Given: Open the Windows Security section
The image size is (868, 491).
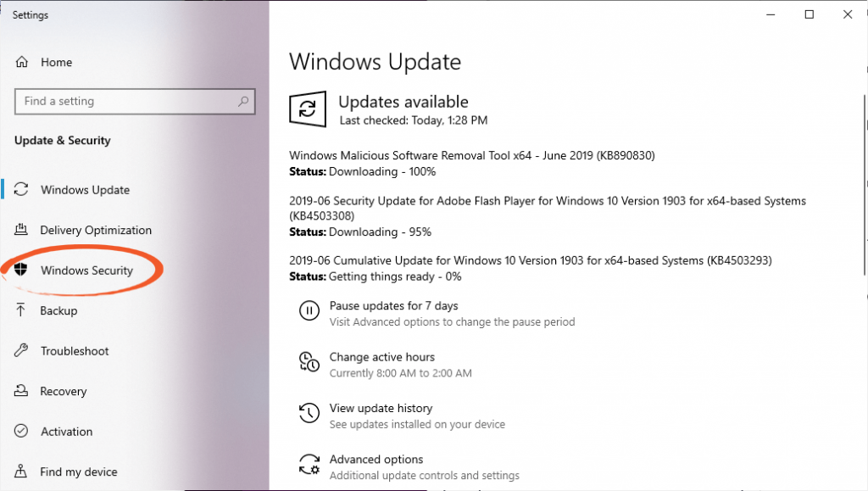Looking at the screenshot, I should [86, 270].
